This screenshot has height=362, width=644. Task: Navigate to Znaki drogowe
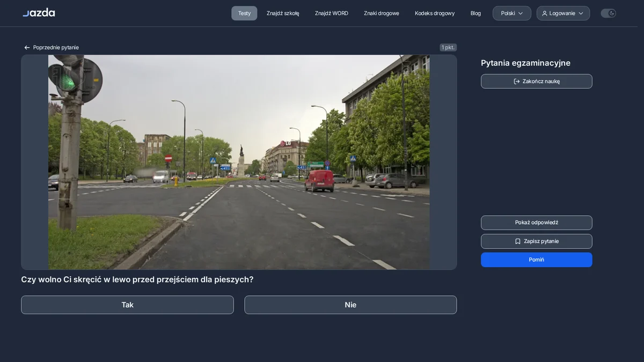pyautogui.click(x=382, y=13)
